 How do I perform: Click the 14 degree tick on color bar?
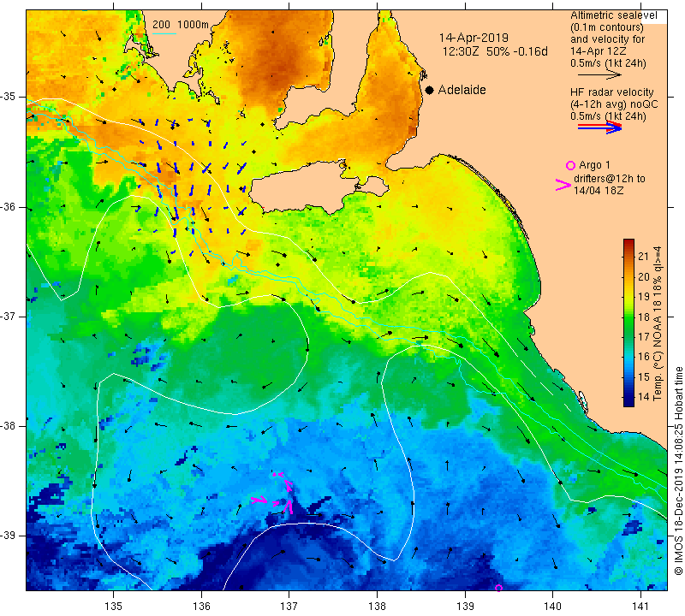(643, 397)
